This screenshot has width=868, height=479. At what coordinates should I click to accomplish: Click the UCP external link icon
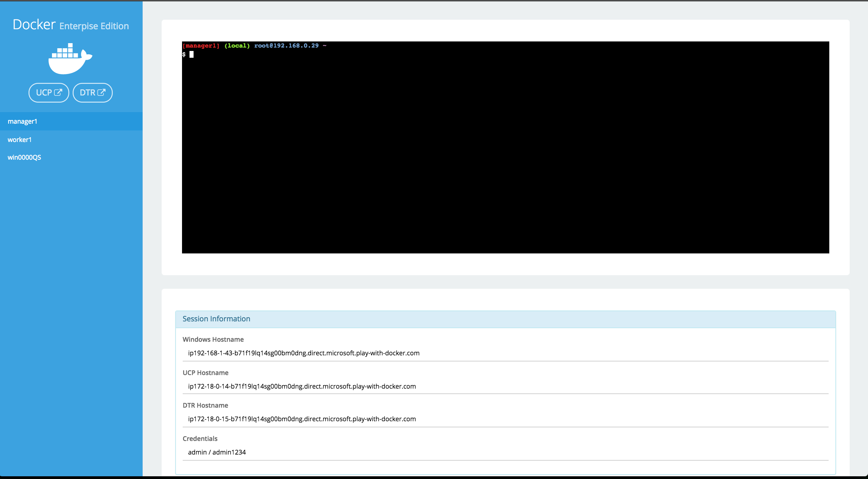[58, 92]
